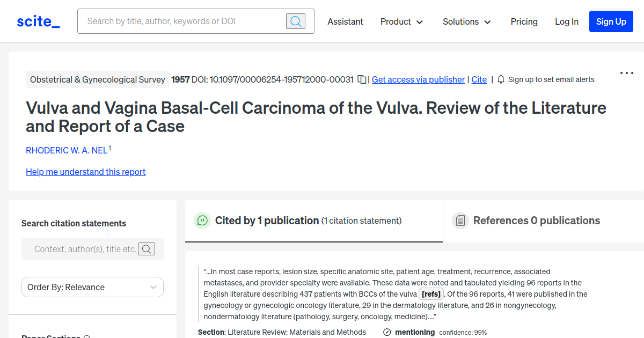The image size is (644, 338).
Task: Click the references document icon
Action: pos(460,220)
